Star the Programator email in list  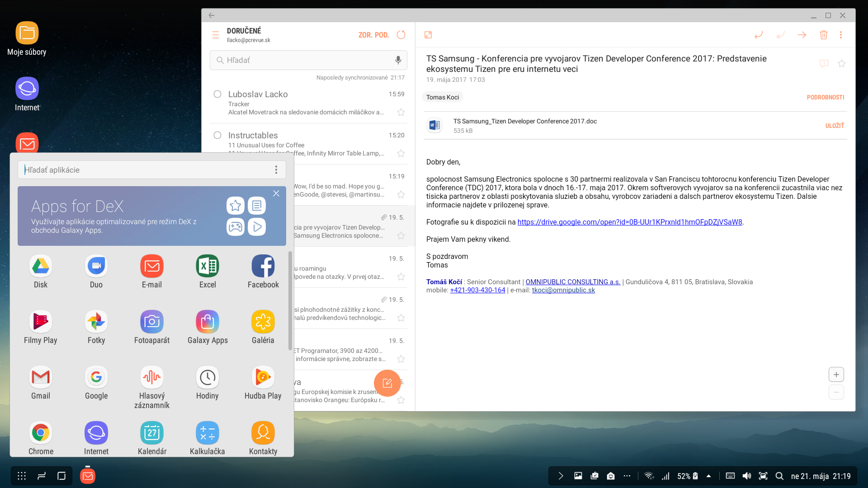[401, 359]
